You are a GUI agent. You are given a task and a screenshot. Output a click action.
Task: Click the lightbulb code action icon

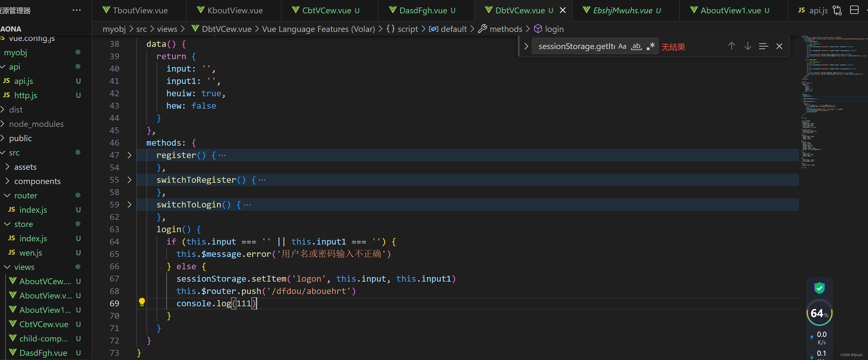tap(142, 302)
